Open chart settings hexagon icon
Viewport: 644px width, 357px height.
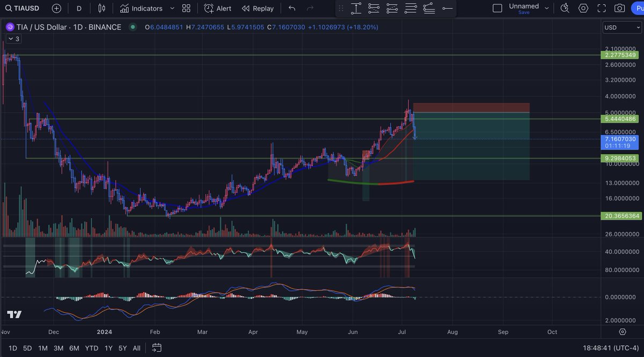583,9
